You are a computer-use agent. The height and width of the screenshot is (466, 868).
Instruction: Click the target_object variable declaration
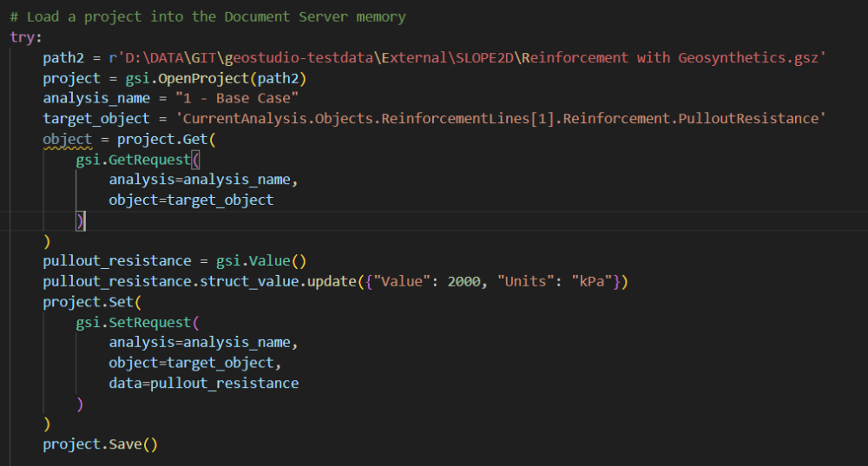[96, 119]
